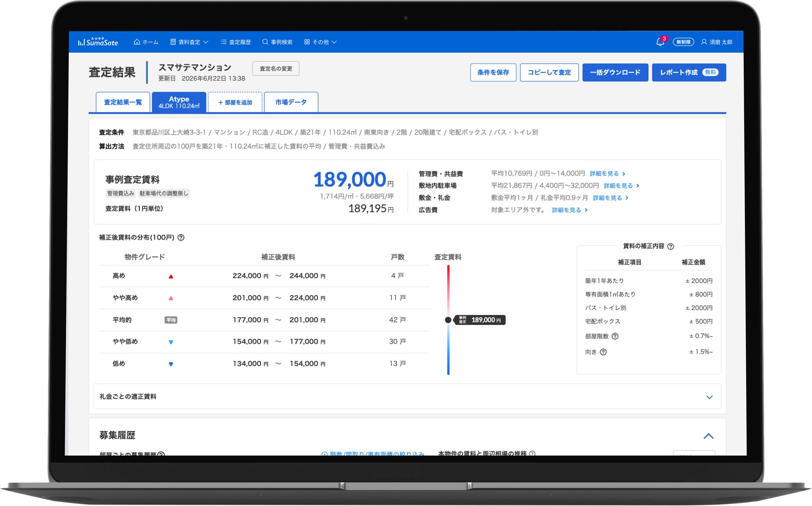Click the 189,195円 査定賃料 value
The height and width of the screenshot is (506, 812).
(x=371, y=208)
